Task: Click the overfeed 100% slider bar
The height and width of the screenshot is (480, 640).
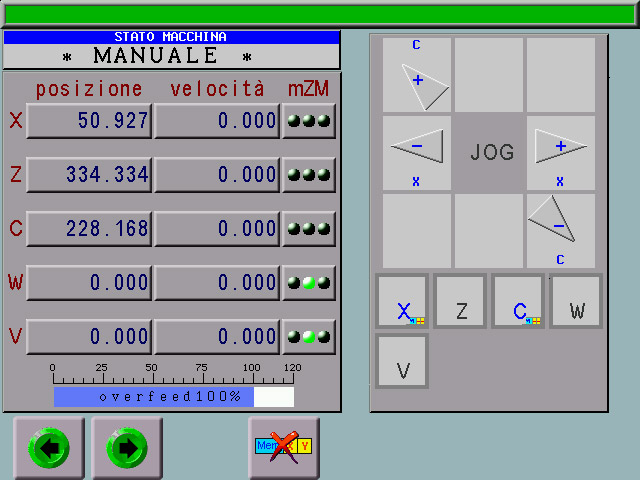Action: tap(174, 397)
